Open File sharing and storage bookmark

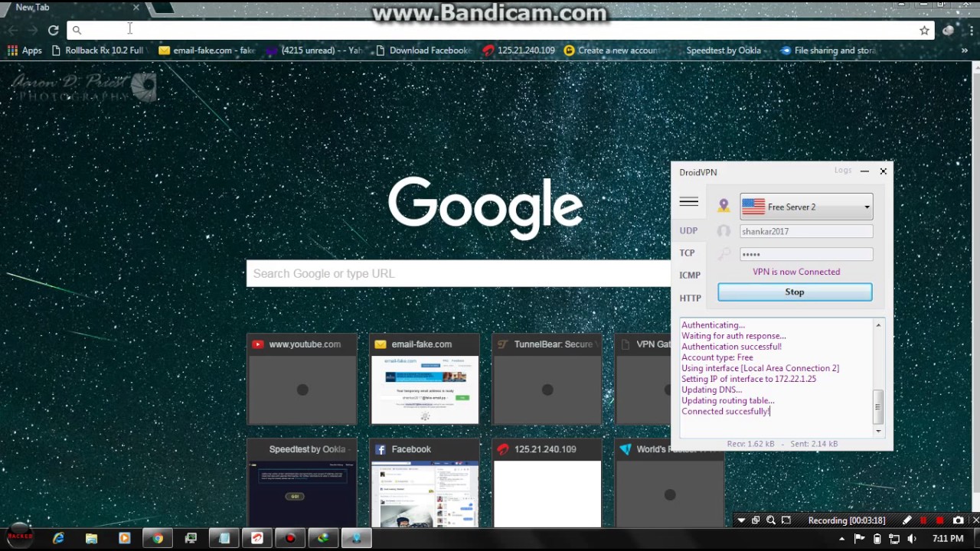point(828,51)
